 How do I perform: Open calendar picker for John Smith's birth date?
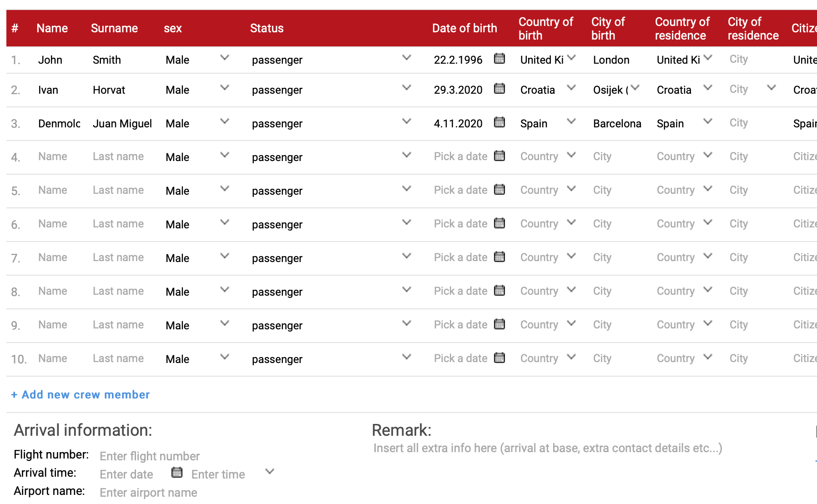499,59
